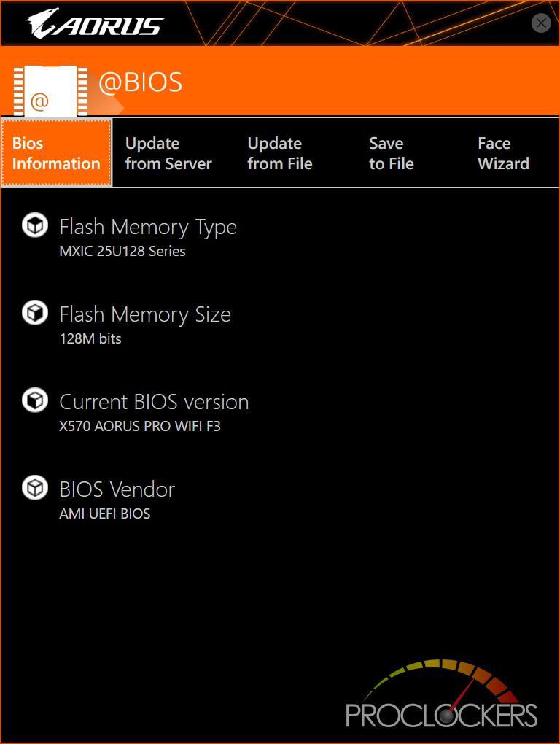Click the X570 AORUS PRO WIFI F3 text
The width and height of the screenshot is (560, 744).
[140, 426]
